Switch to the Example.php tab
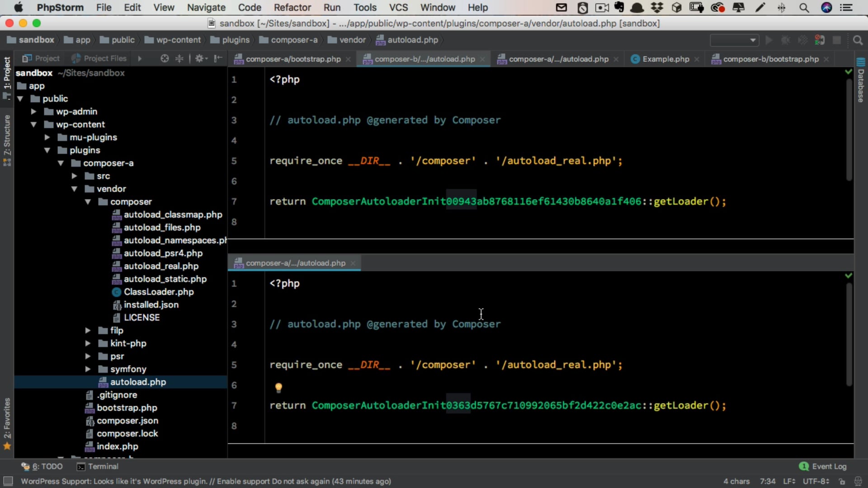The image size is (868, 488). (665, 59)
